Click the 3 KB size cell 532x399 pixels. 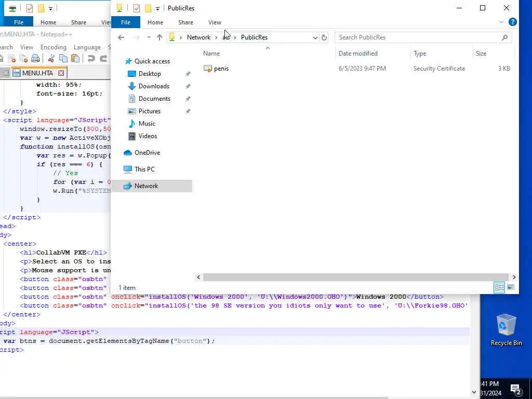tap(504, 69)
